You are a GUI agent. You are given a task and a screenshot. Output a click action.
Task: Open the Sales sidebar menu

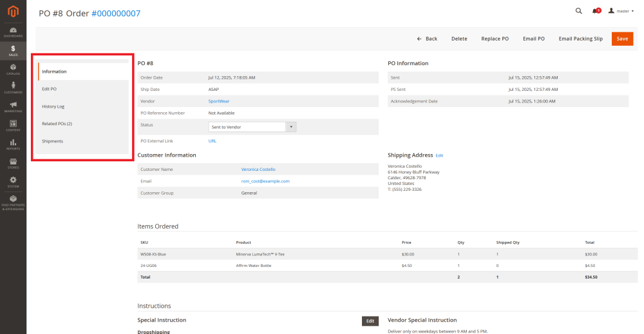(x=13, y=51)
